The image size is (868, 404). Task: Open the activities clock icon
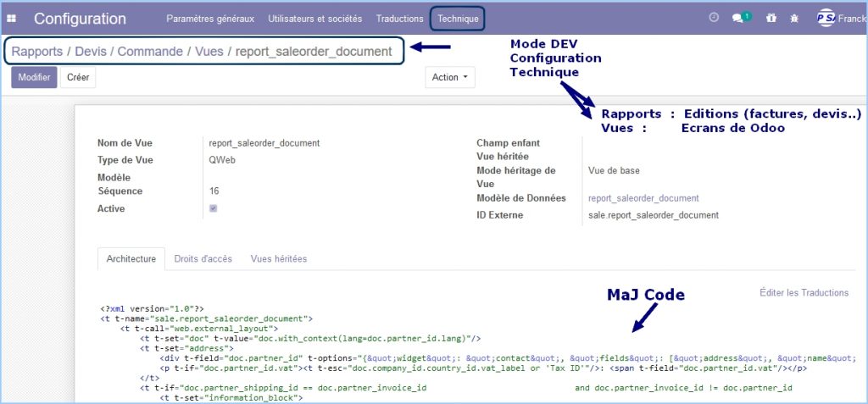[714, 18]
